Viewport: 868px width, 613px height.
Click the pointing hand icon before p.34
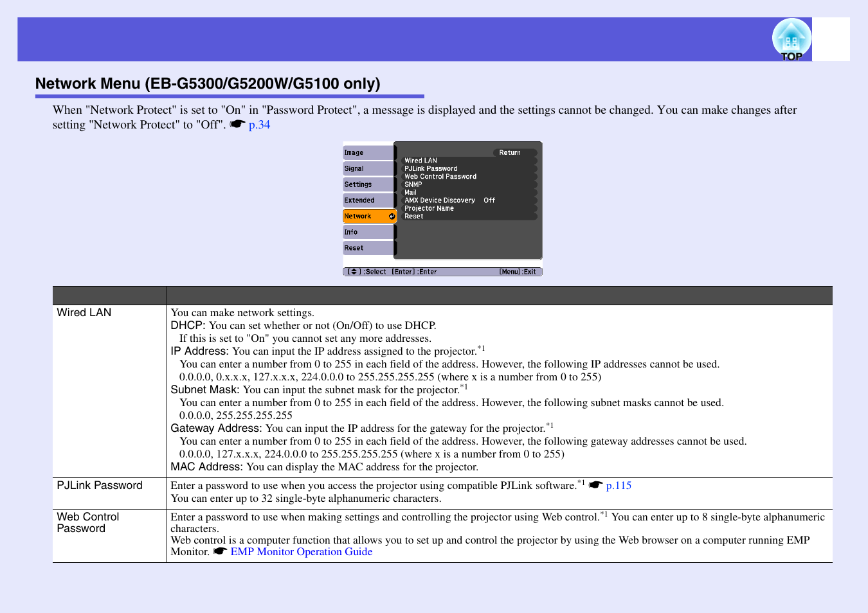coord(238,124)
